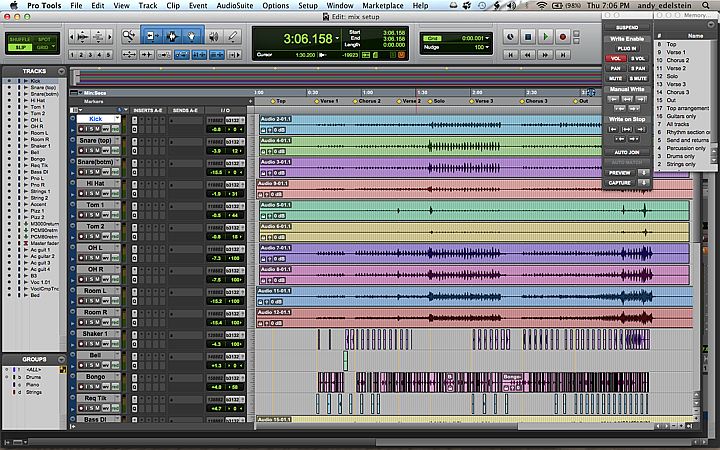Open the Setup menu
Viewport: 720px width, 450px height.
[x=308, y=6]
